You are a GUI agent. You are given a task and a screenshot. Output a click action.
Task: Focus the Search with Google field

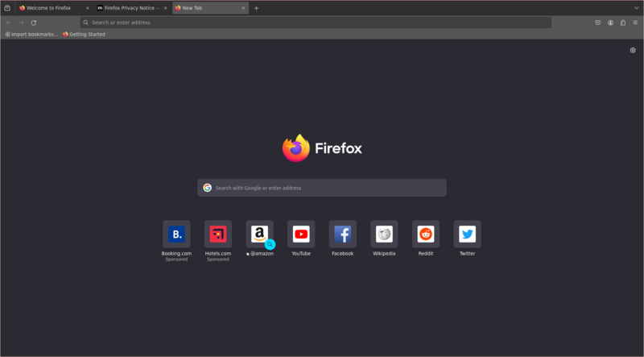click(321, 188)
